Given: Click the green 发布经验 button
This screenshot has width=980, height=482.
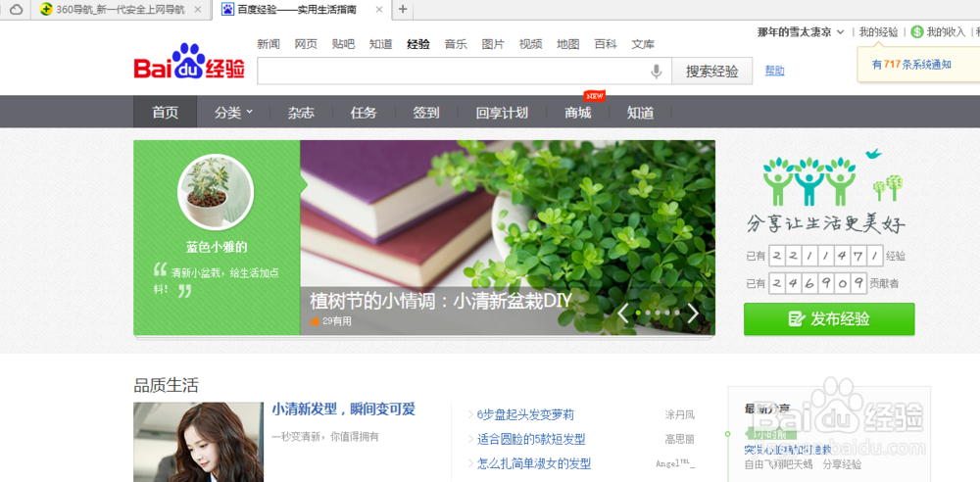Looking at the screenshot, I should [x=829, y=318].
